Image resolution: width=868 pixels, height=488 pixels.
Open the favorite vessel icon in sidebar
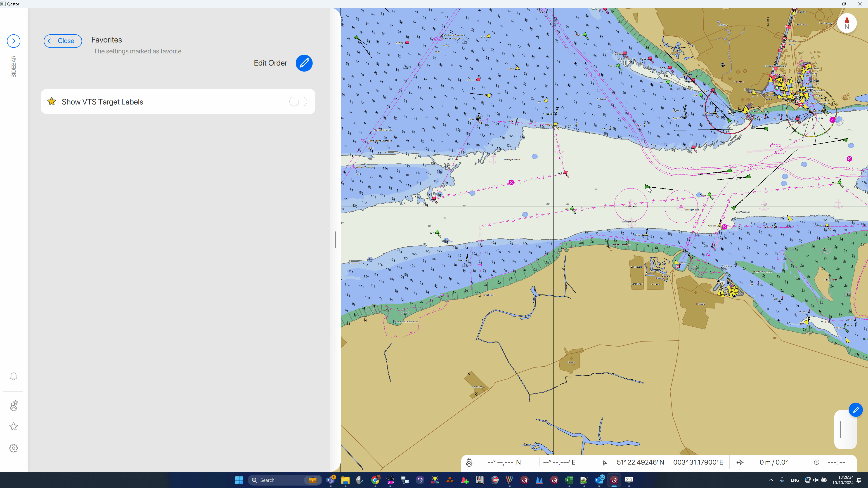point(14,406)
